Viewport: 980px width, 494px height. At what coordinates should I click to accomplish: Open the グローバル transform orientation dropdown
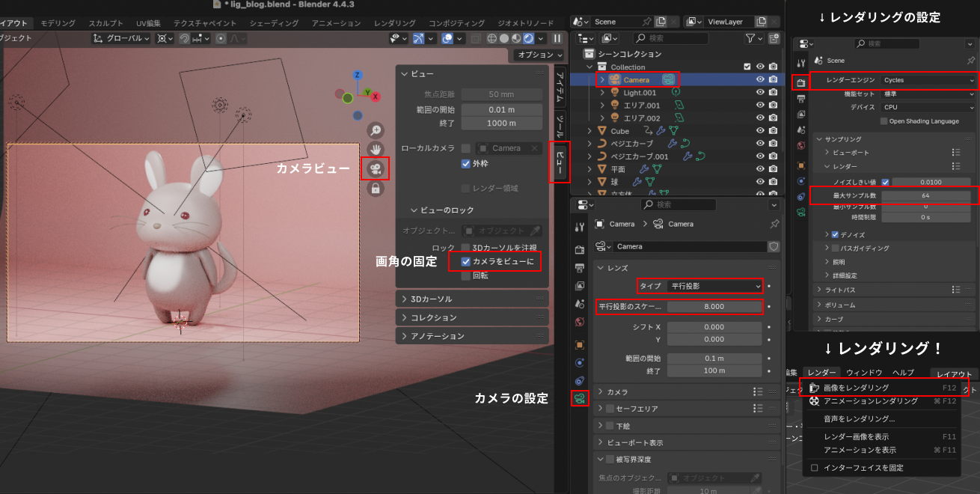click(x=121, y=38)
